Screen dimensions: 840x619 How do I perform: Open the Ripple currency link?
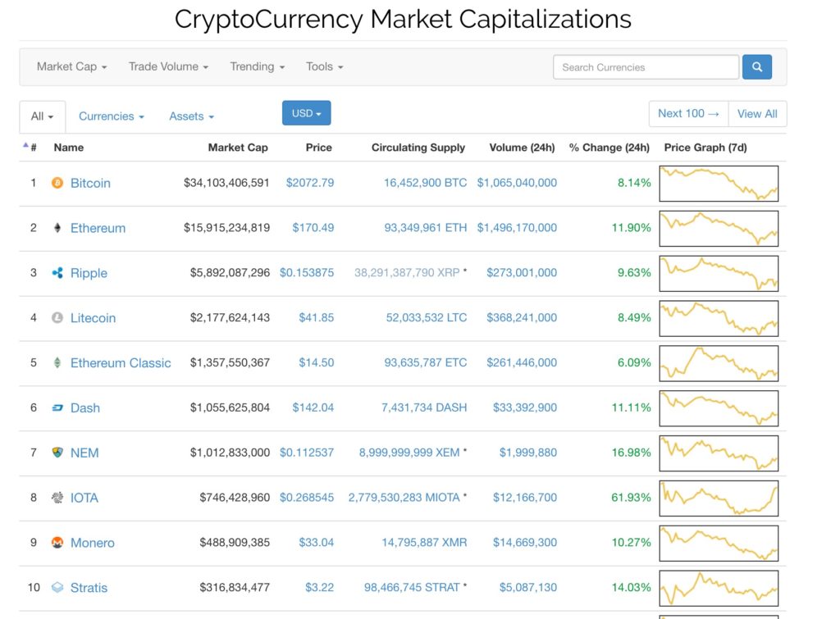coord(89,273)
